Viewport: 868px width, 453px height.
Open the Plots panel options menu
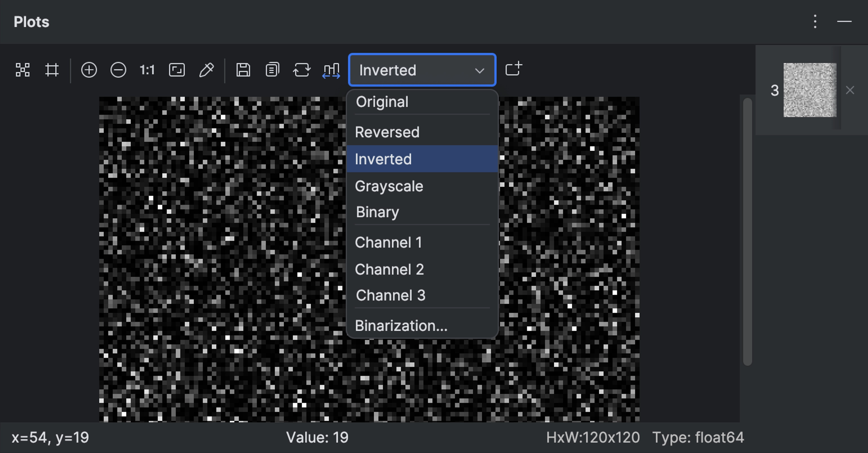tap(815, 22)
